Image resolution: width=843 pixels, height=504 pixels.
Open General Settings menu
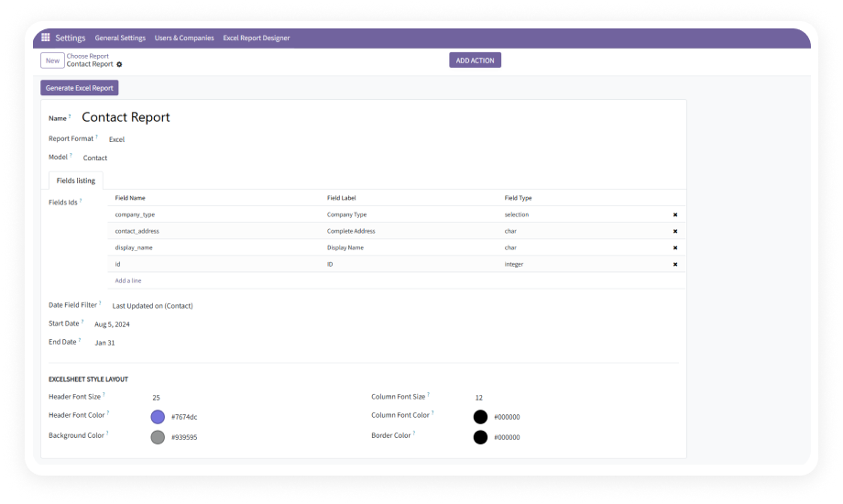[120, 38]
